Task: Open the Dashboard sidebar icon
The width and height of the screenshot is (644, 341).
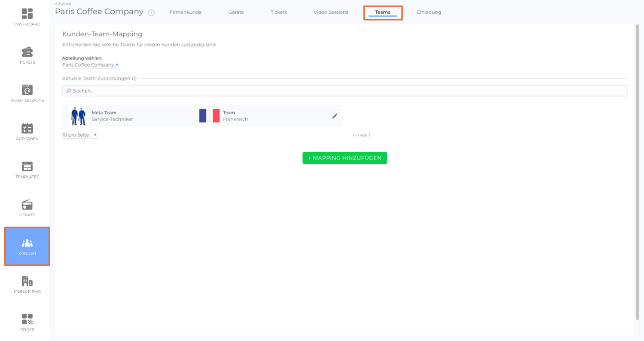Action: click(27, 17)
